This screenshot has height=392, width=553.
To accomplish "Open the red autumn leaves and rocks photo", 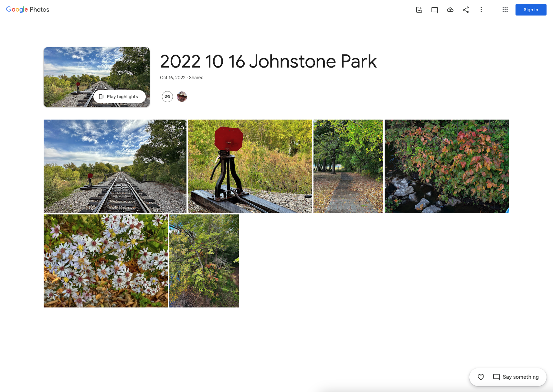I will pos(446,166).
